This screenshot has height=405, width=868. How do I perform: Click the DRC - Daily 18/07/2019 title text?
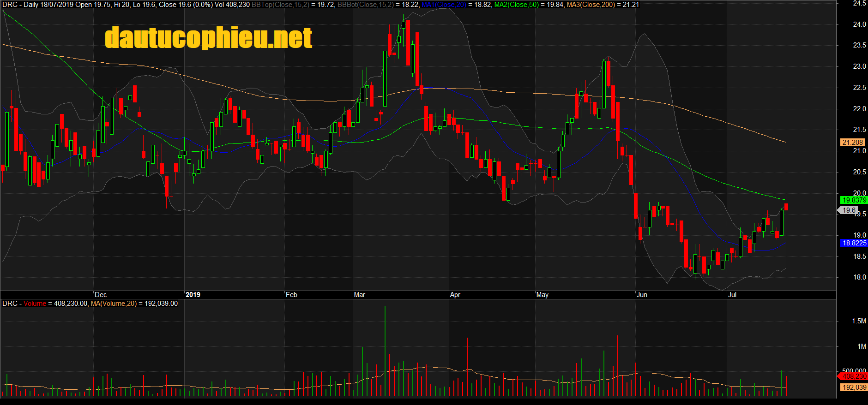(38, 5)
